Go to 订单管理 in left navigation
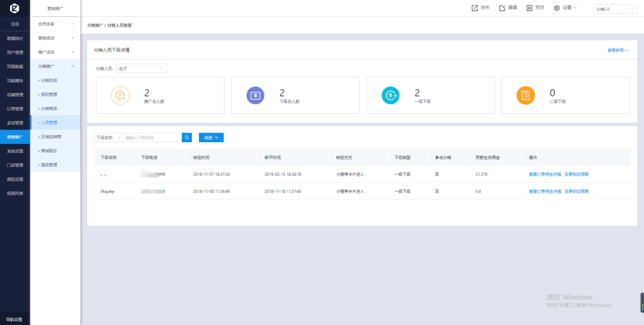The image size is (644, 325). tap(15, 109)
